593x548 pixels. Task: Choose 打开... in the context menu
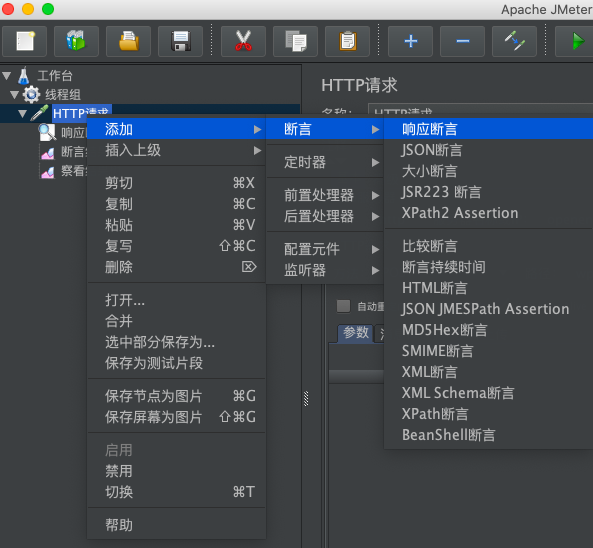pos(177,300)
